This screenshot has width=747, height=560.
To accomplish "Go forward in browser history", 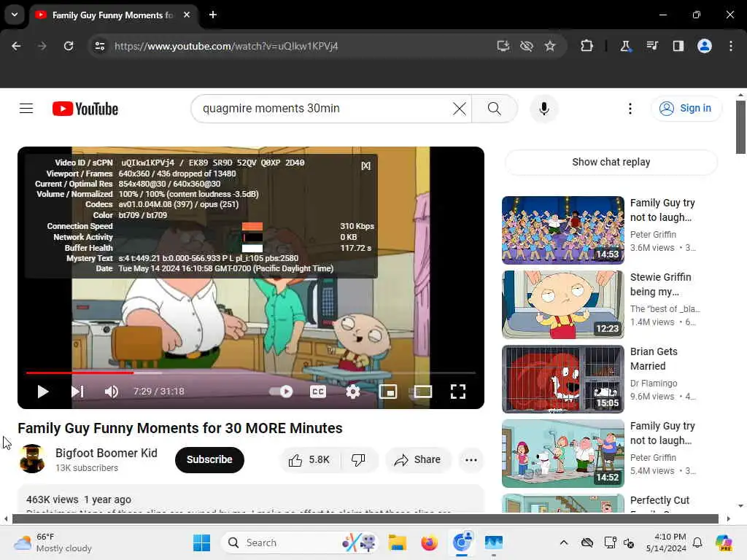I will [42, 46].
